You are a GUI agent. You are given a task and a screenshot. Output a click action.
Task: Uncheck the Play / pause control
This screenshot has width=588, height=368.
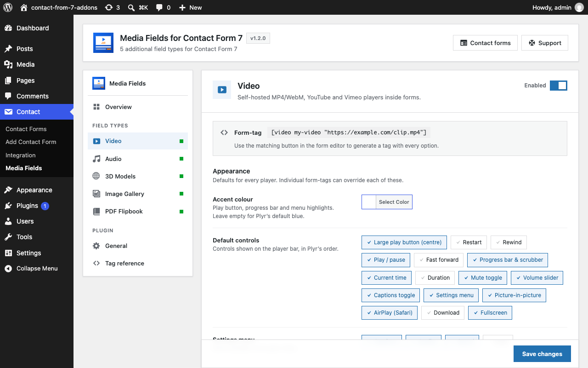tap(386, 260)
